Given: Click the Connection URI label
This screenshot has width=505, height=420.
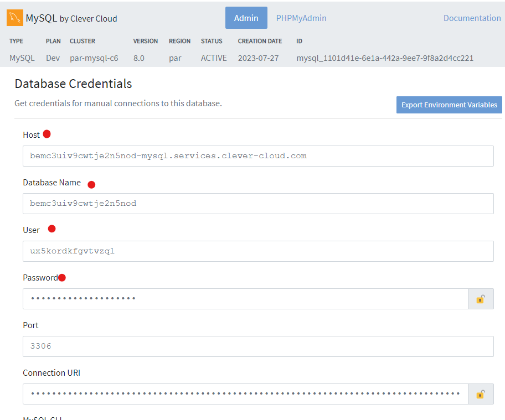Looking at the screenshot, I should tap(51, 373).
